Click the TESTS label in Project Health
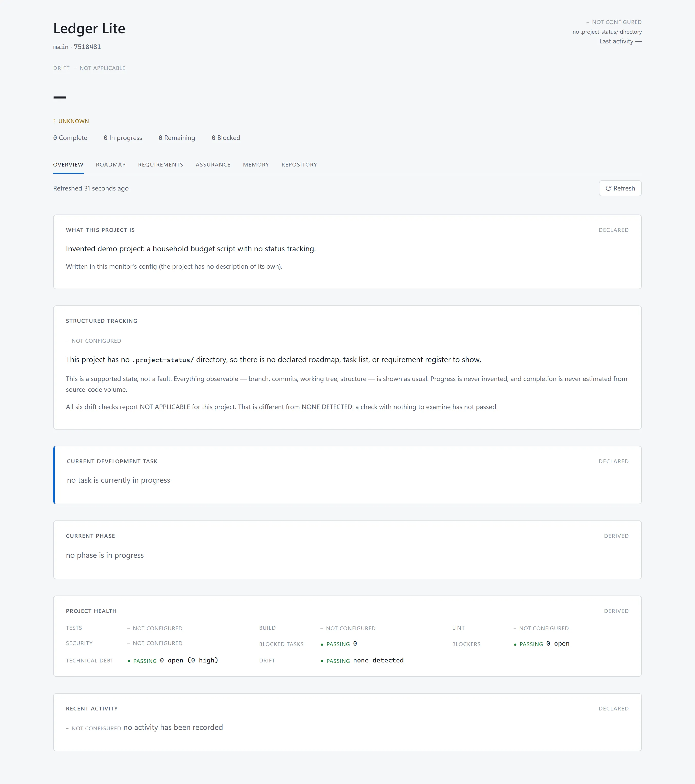This screenshot has width=695, height=784. click(x=74, y=628)
